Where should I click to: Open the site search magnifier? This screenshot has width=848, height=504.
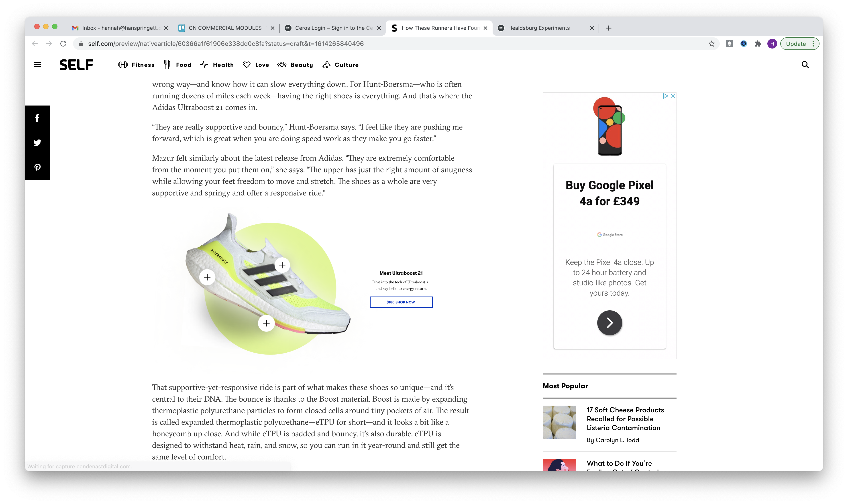805,65
